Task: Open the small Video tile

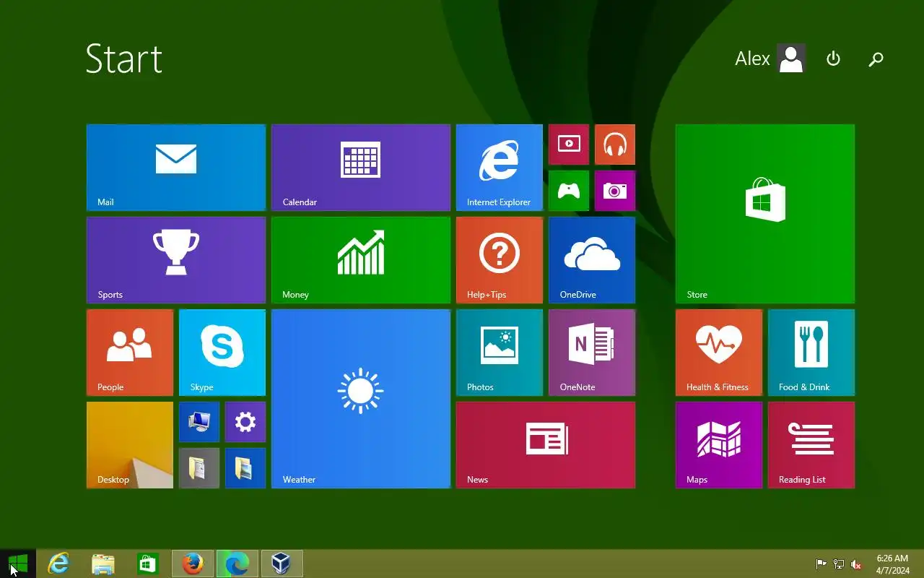Action: (x=569, y=144)
